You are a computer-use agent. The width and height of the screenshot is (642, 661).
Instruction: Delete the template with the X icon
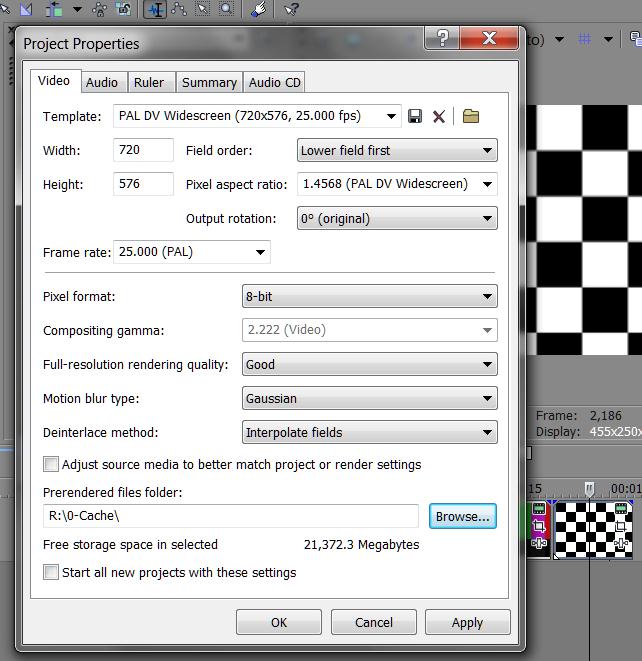pos(438,116)
